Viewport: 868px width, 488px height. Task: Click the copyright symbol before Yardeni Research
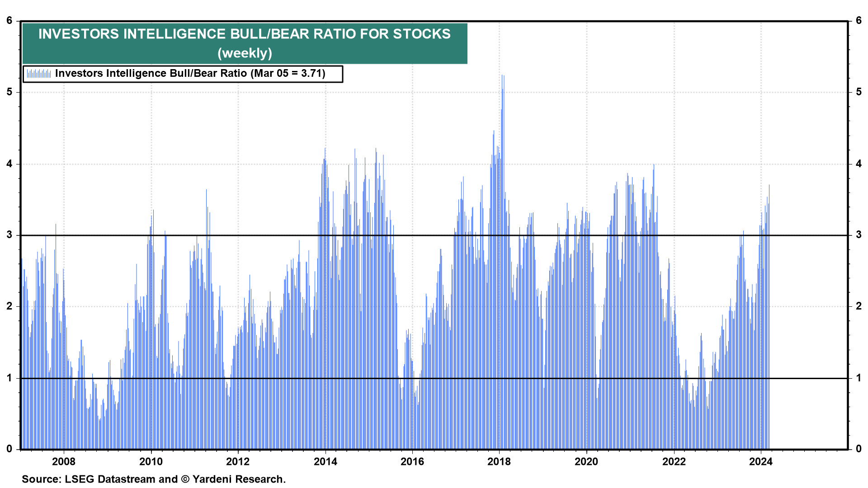pos(185,479)
